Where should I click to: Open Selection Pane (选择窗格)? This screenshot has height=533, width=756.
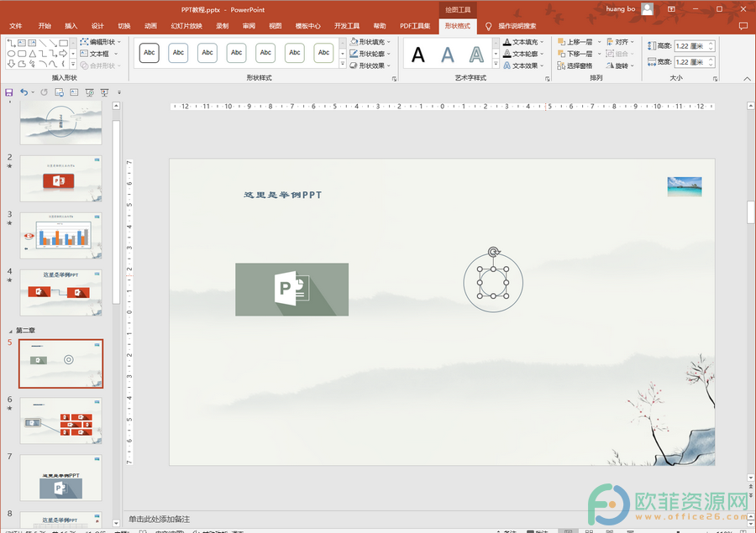pyautogui.click(x=575, y=65)
